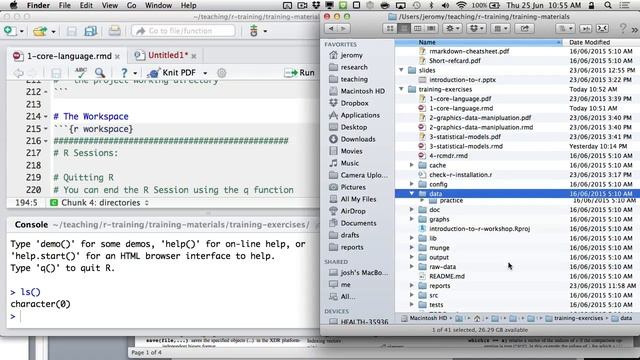Viewport: 640px width, 360px height.
Task: Open the Finder action gear menu
Action: (x=453, y=28)
